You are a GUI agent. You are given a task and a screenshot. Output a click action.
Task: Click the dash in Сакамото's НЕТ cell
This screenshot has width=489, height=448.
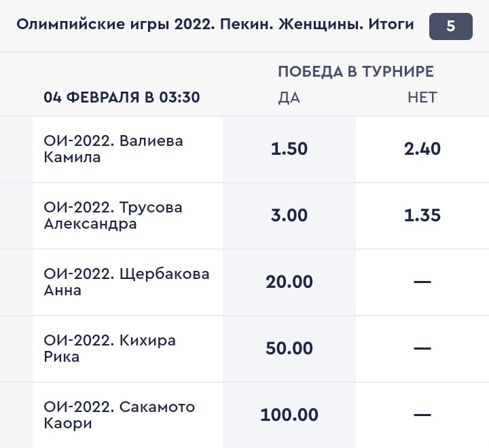pos(422,414)
